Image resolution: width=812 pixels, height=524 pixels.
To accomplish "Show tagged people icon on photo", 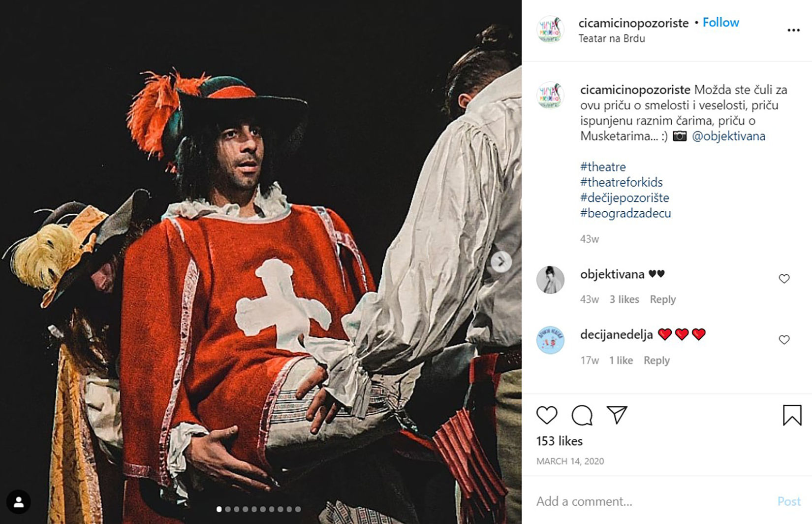I will click(19, 502).
